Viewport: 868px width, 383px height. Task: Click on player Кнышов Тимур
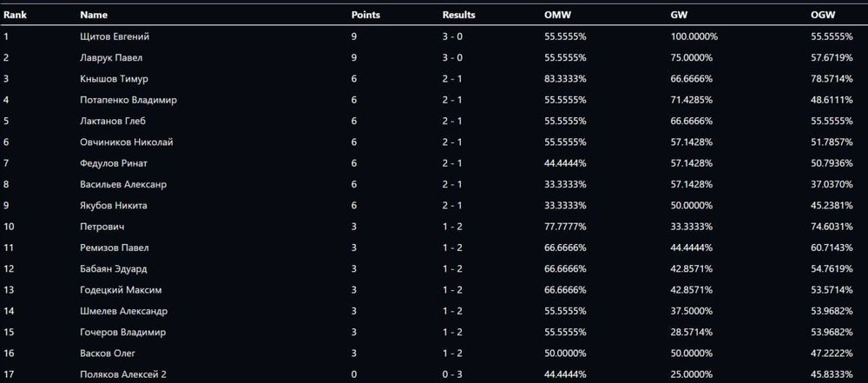pyautogui.click(x=114, y=78)
